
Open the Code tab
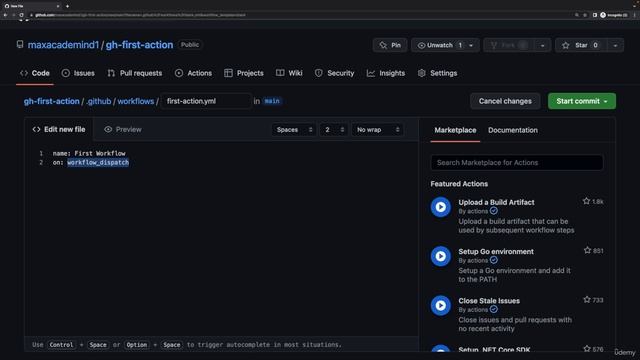[35, 73]
